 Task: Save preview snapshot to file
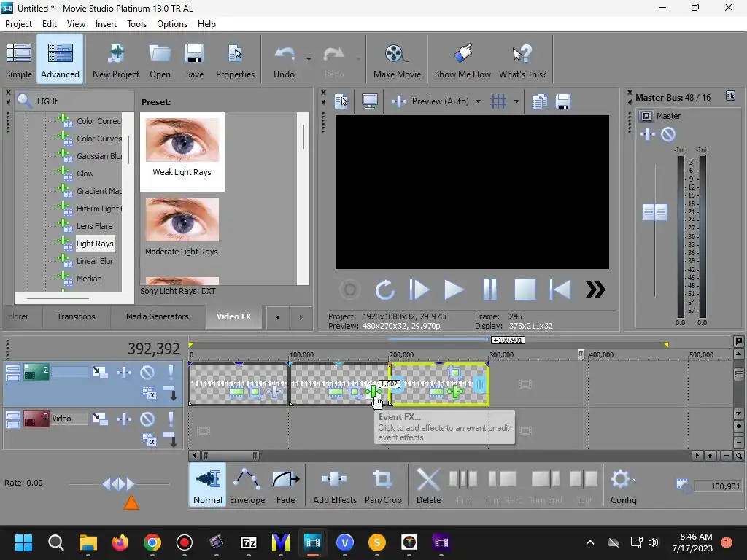pyautogui.click(x=563, y=101)
